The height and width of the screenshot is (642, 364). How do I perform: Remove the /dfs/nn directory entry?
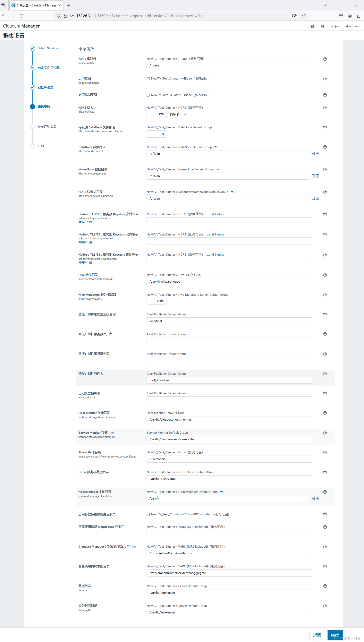[313, 176]
